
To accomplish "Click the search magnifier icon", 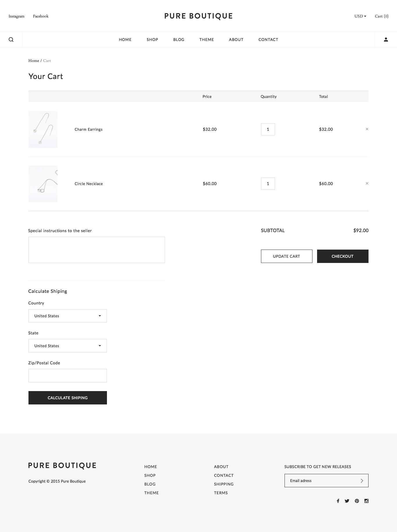I will click(x=11, y=40).
